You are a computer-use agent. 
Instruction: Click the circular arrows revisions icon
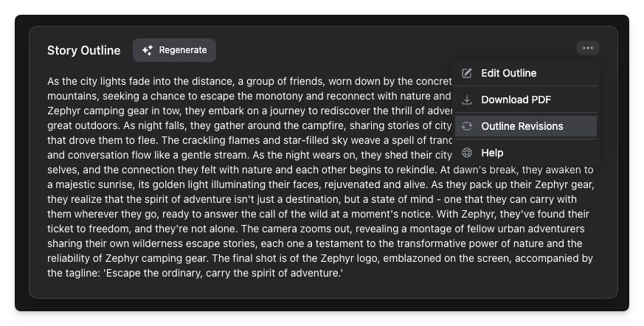tap(467, 126)
